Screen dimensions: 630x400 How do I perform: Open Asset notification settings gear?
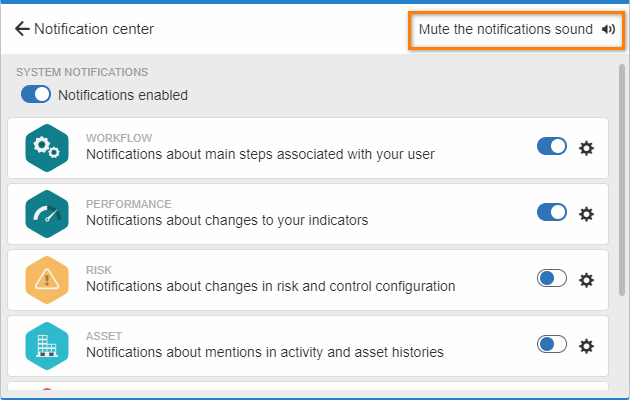[x=586, y=346]
